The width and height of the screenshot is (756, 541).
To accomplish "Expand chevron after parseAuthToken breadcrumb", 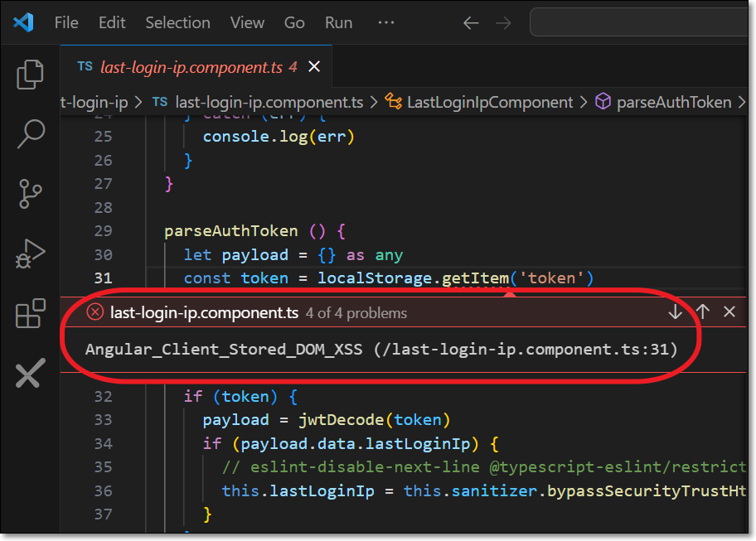I will coord(742,102).
